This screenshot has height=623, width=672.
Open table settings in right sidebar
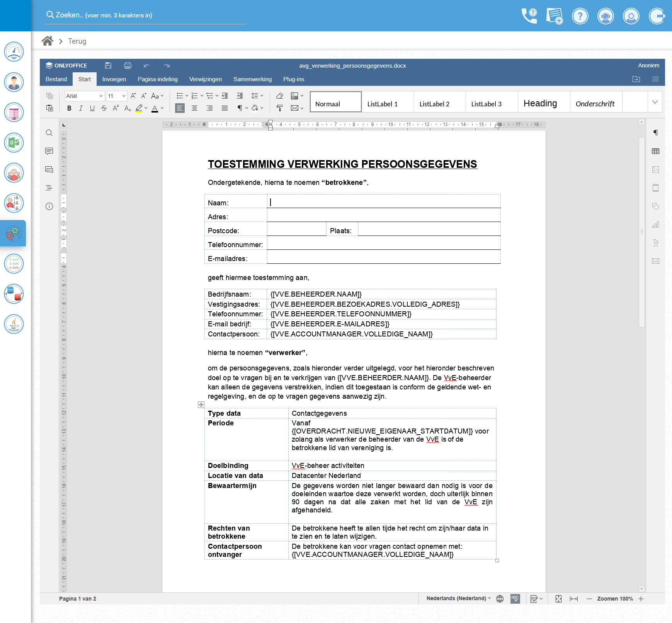pyautogui.click(x=655, y=151)
